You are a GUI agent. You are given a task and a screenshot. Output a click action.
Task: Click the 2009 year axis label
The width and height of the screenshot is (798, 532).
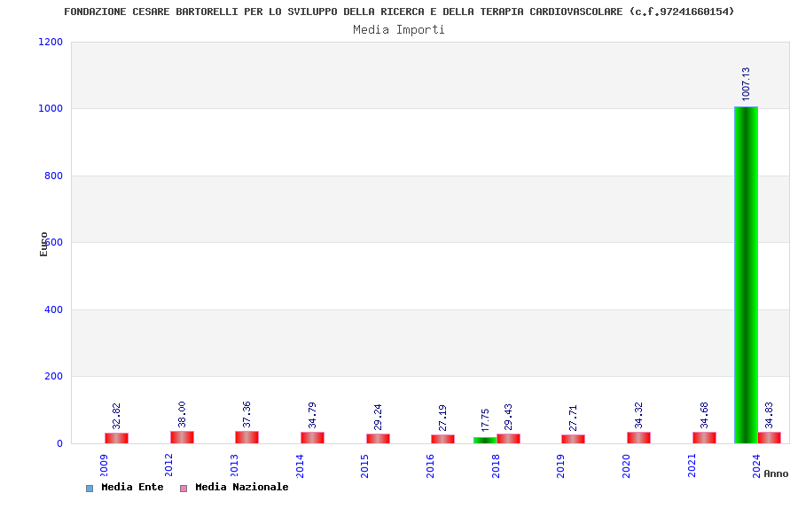point(104,465)
